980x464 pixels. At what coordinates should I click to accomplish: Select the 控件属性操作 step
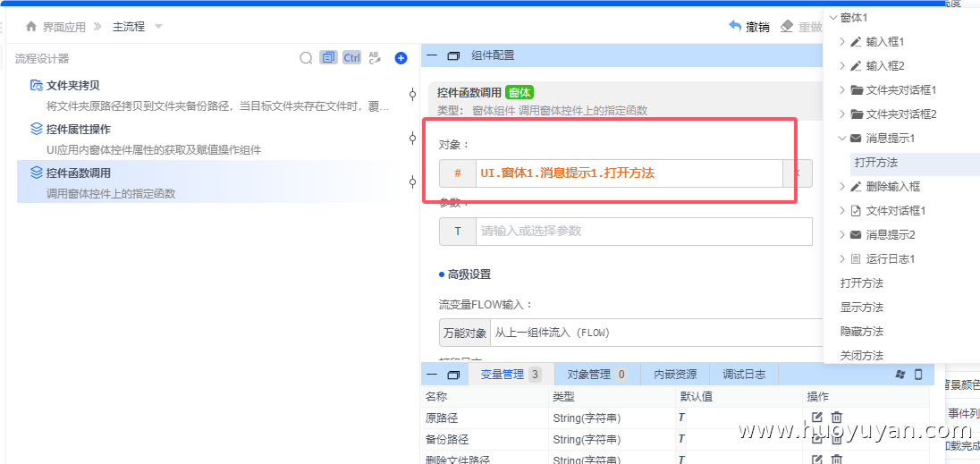(x=203, y=139)
